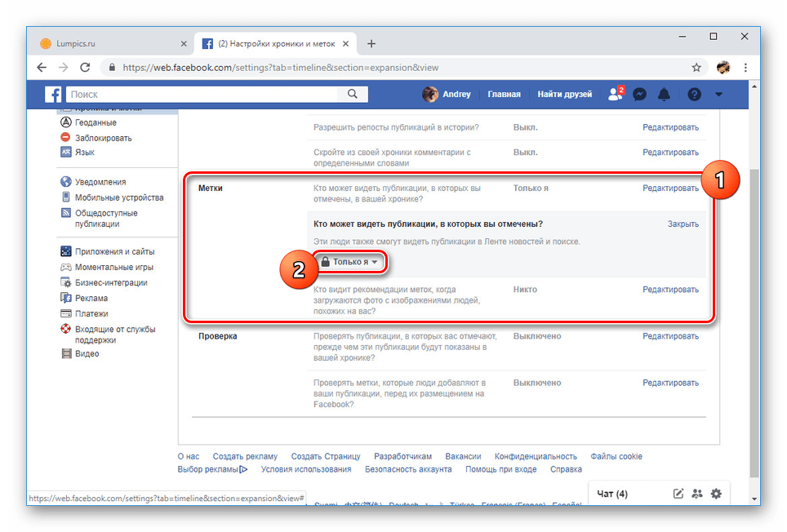Open the notifications bell icon

(x=664, y=94)
